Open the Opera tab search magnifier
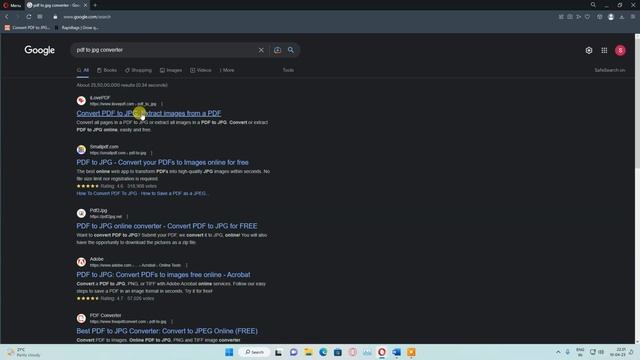 (x=593, y=5)
